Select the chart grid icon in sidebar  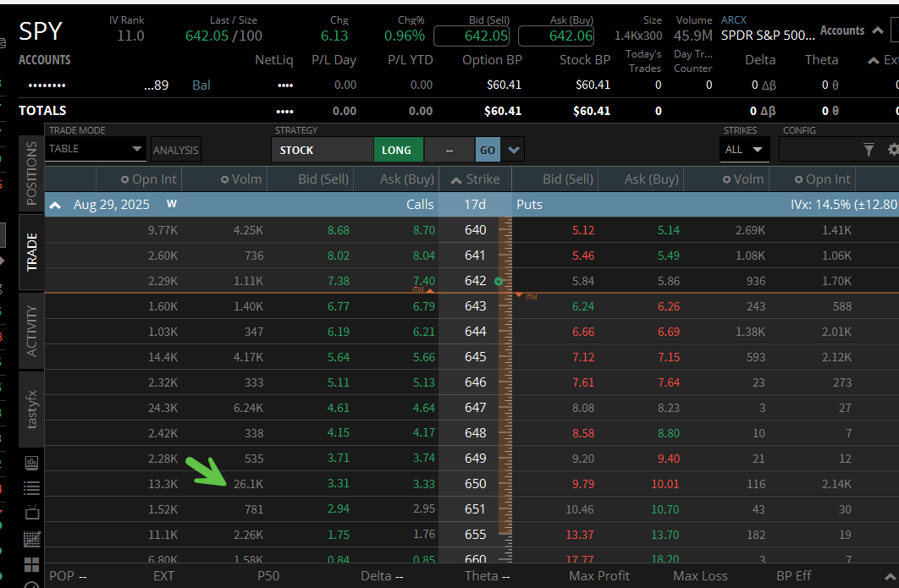[x=31, y=539]
